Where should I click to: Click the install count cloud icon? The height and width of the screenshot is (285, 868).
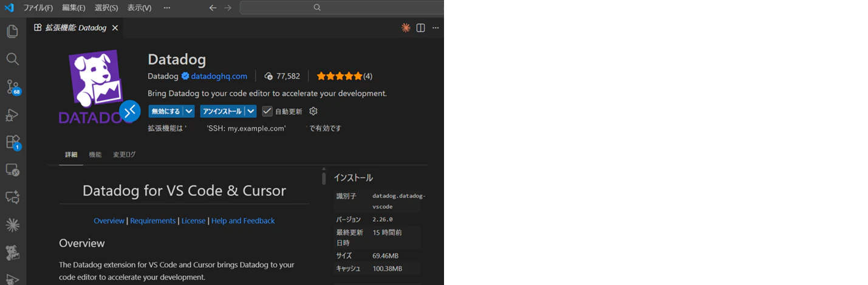click(x=268, y=76)
